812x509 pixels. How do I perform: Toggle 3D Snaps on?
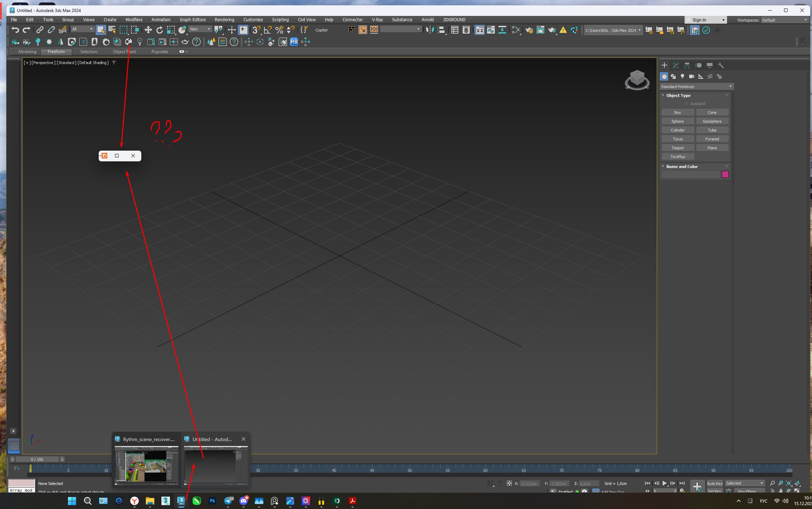tap(256, 30)
